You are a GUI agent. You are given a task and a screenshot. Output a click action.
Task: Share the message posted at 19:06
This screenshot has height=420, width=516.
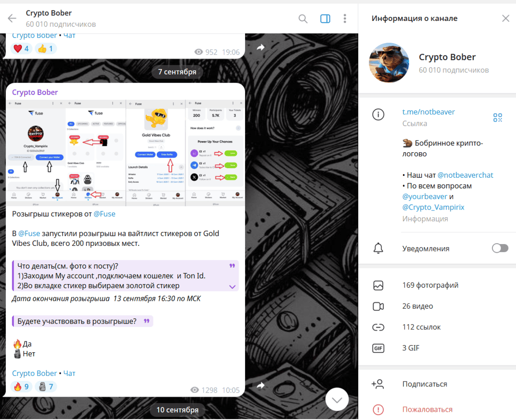261,48
